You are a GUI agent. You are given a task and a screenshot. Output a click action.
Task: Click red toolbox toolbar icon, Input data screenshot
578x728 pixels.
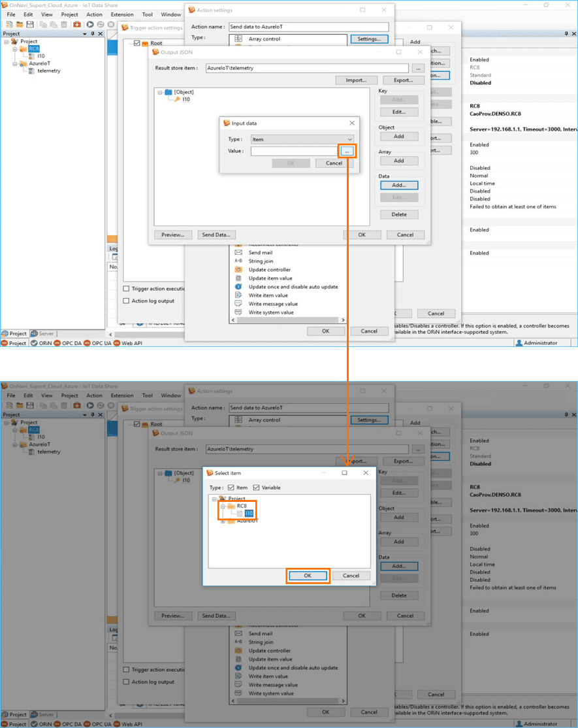click(77, 24)
